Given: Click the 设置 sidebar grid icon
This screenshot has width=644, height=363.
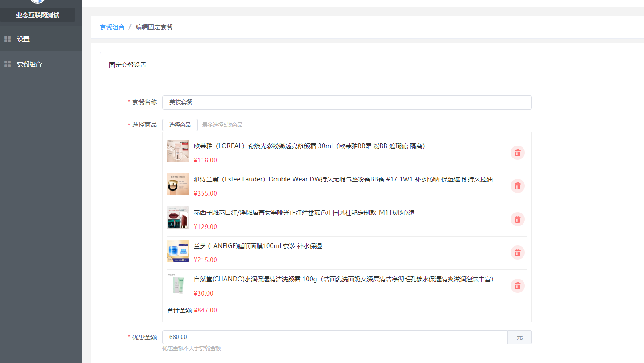Looking at the screenshot, I should [8, 39].
